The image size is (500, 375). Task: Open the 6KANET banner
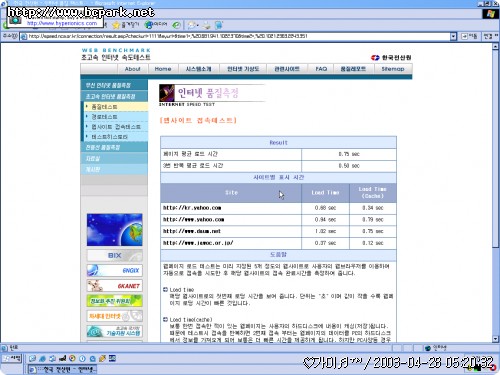tap(114, 286)
